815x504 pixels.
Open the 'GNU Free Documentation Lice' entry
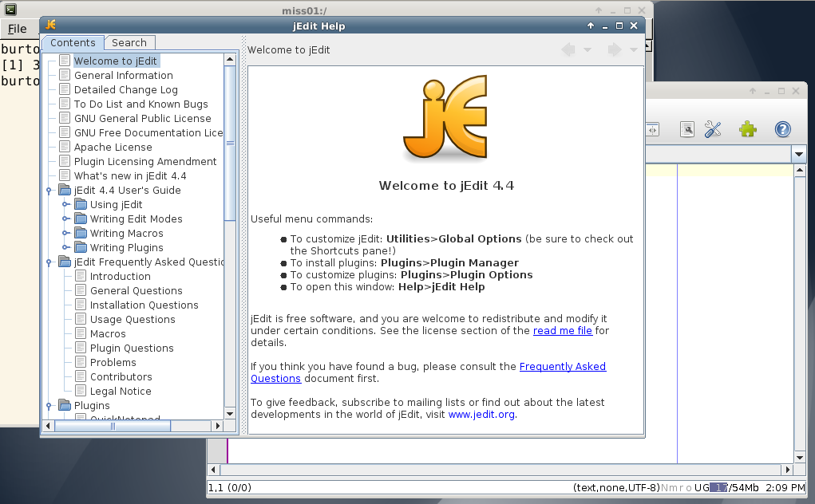148,133
